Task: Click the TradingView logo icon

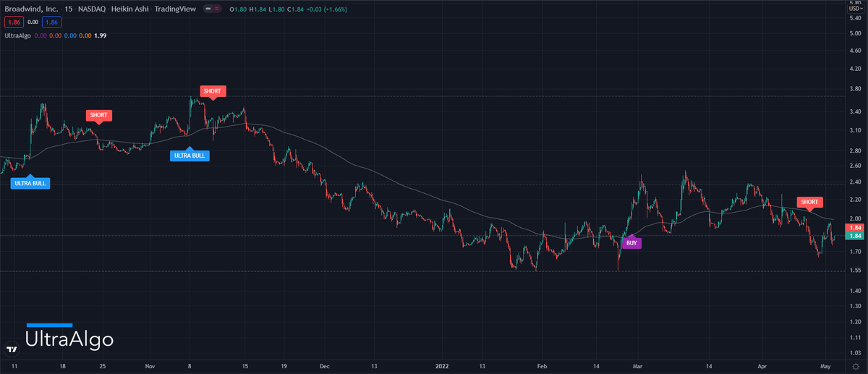Action: click(12, 349)
